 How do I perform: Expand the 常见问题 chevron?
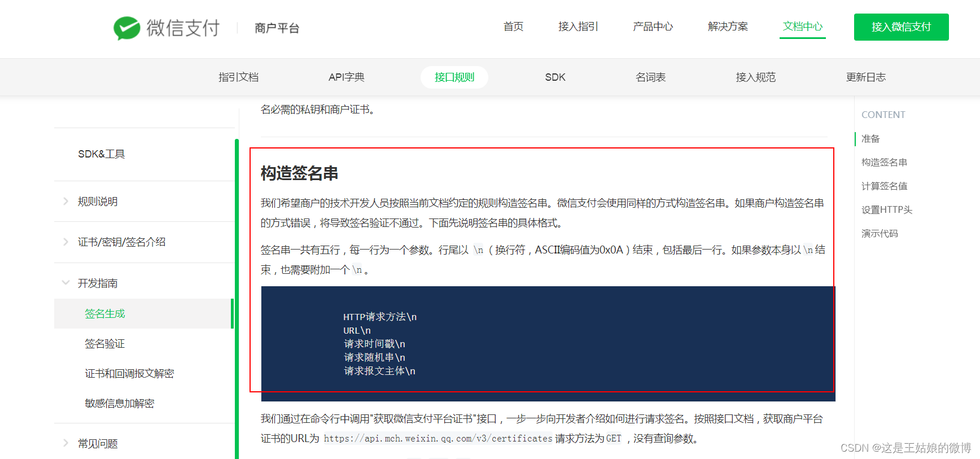point(65,443)
